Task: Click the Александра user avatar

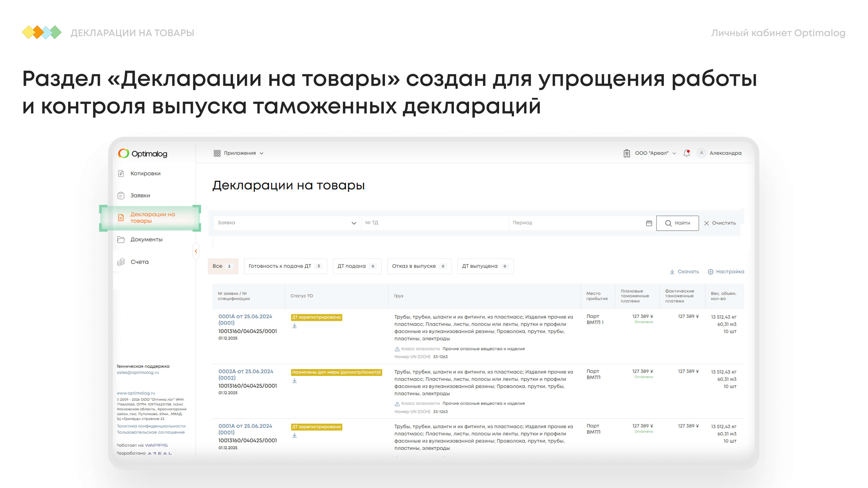Action: pyautogui.click(x=701, y=153)
